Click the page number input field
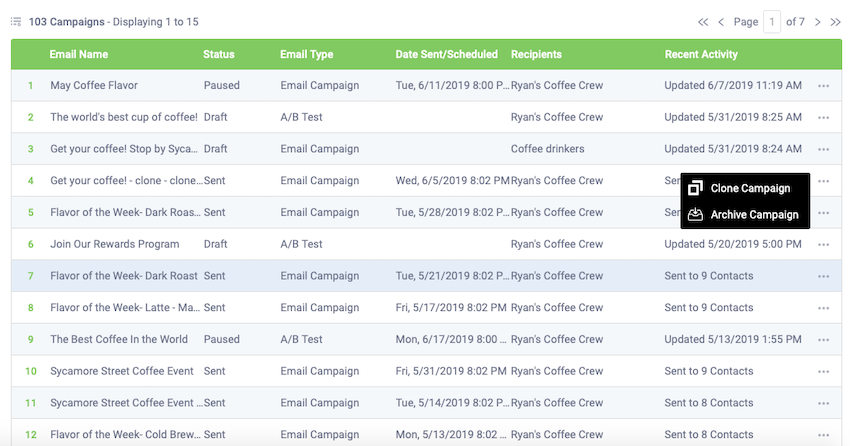Screen dimensions: 850x446 point(771,22)
